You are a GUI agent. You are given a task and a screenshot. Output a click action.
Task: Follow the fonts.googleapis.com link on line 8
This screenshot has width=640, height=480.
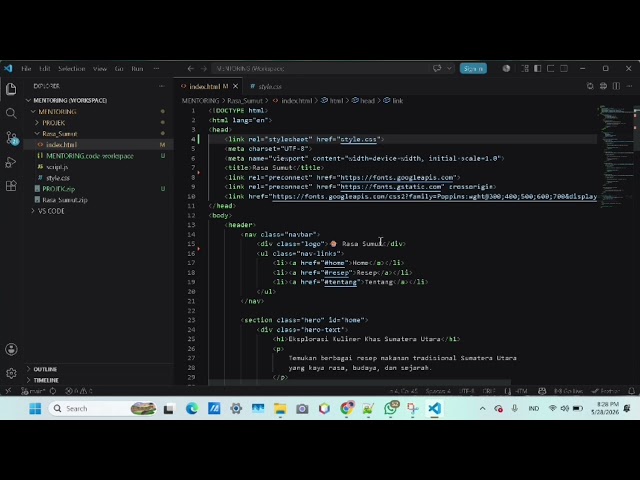point(397,177)
